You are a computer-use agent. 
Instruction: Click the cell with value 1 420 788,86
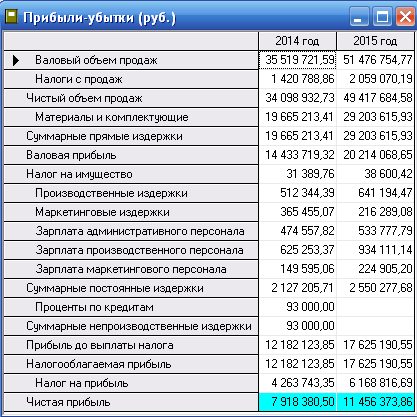tap(297, 79)
